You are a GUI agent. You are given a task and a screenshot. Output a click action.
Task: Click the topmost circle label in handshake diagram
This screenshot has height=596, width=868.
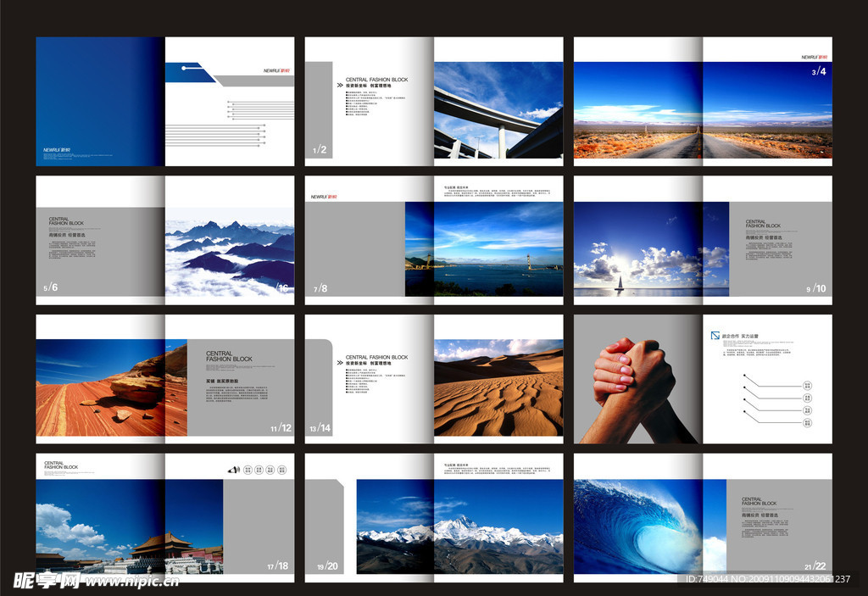pyautogui.click(x=807, y=386)
